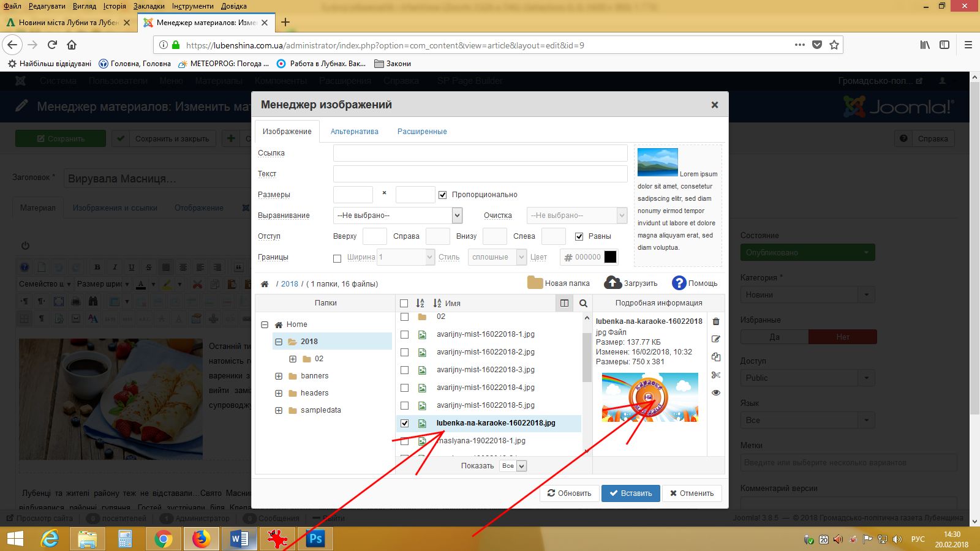Image resolution: width=980 pixels, height=551 pixels.
Task: Click the cut scissors icon
Action: (716, 375)
